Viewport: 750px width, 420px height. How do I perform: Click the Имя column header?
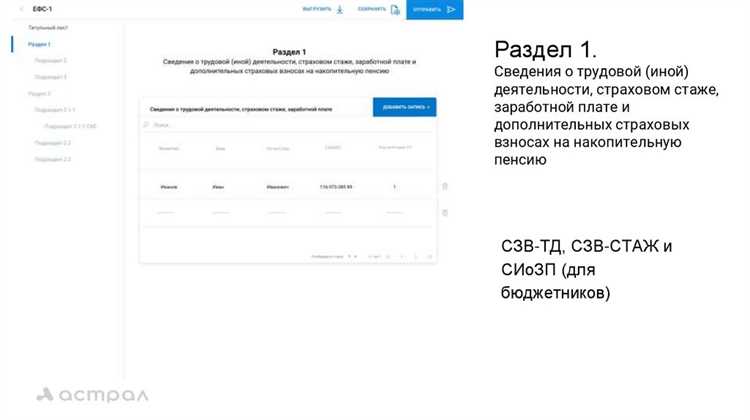(x=220, y=148)
